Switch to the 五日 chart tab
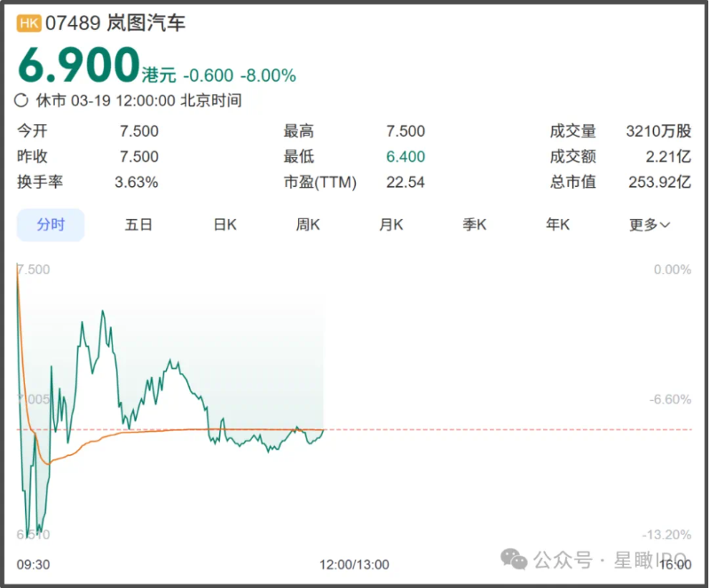The width and height of the screenshot is (709, 588). click(x=138, y=224)
